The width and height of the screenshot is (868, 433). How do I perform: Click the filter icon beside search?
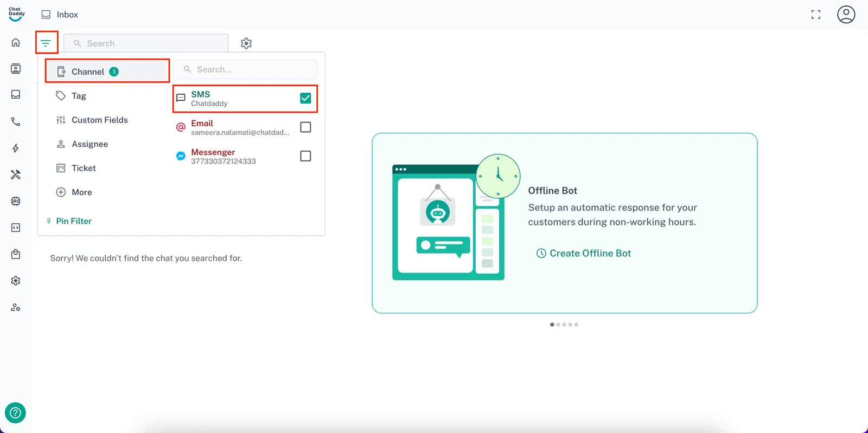click(46, 43)
